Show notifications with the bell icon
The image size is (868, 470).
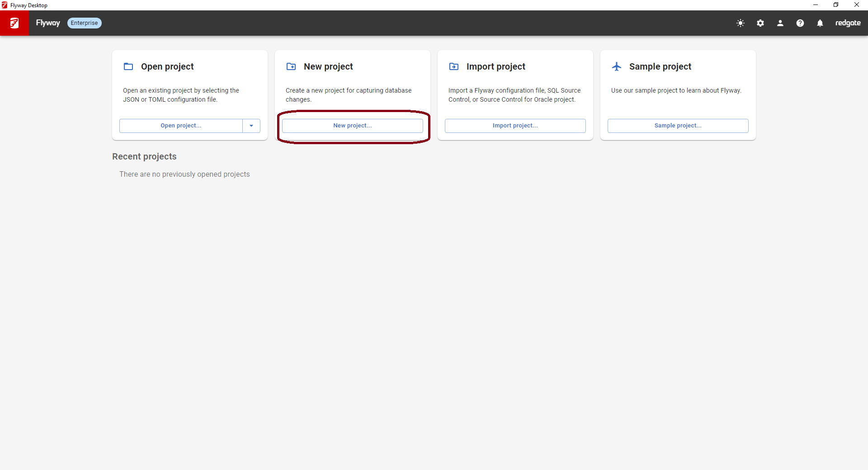tap(820, 23)
